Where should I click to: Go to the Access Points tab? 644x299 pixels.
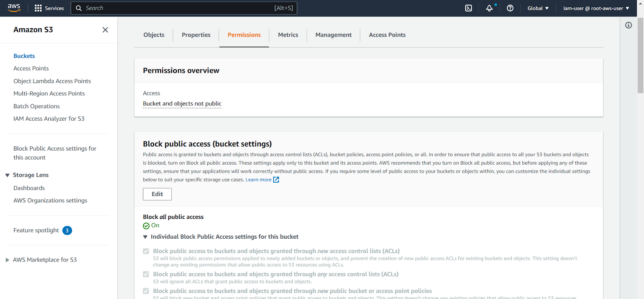coord(387,35)
